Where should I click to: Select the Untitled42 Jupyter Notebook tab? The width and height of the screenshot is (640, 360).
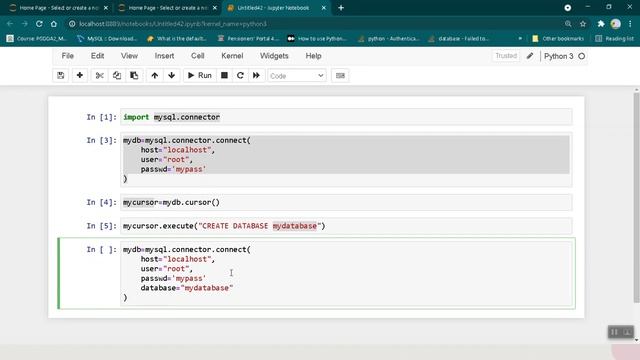tap(273, 8)
